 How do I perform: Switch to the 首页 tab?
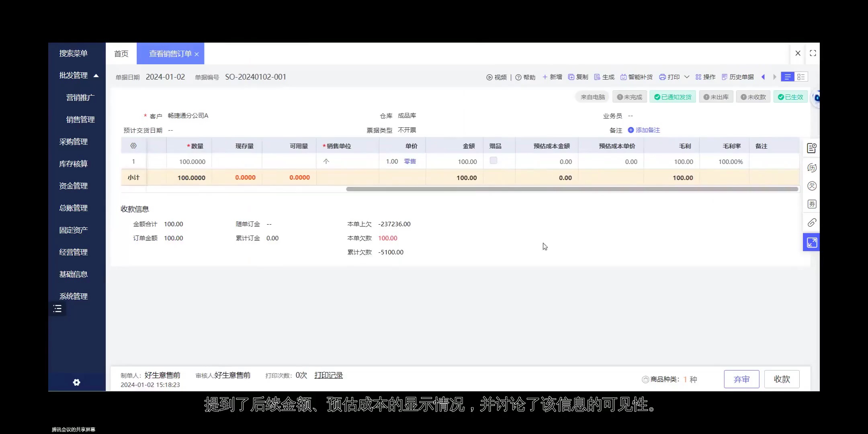[120, 53]
